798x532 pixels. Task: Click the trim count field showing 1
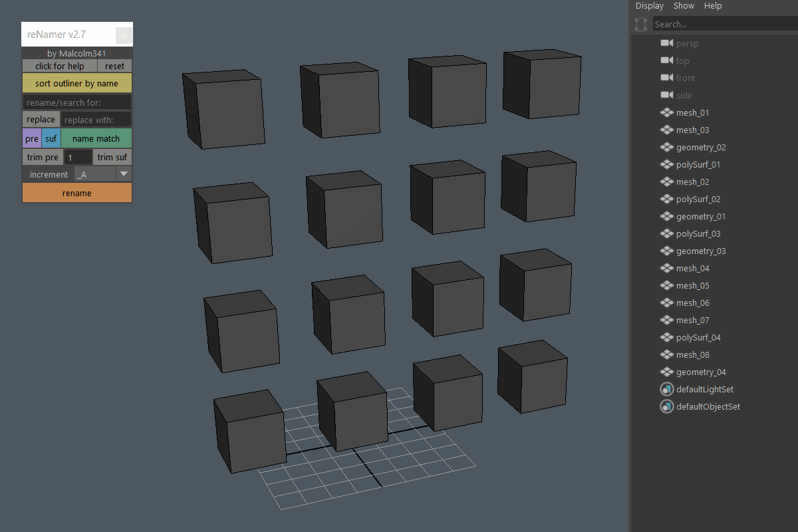coord(78,157)
